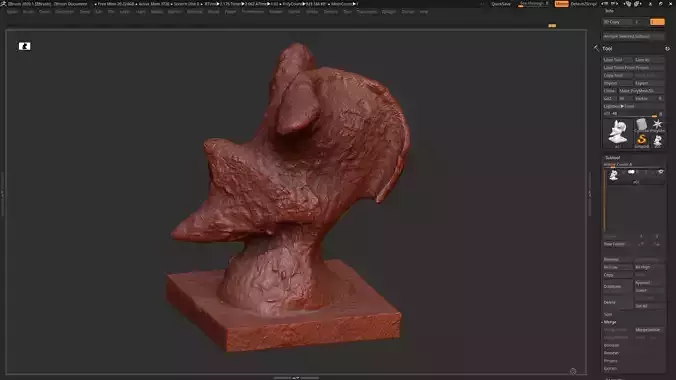The image size is (676, 380).
Task: Toggle the orange Menus button
Action: pyautogui.click(x=561, y=4)
